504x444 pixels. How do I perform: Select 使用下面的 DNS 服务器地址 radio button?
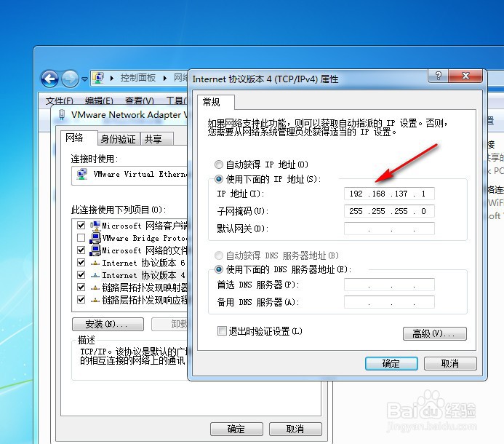219,269
